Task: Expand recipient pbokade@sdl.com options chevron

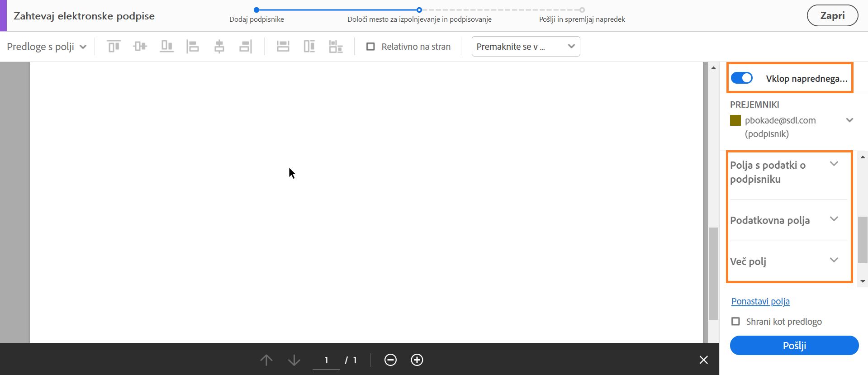Action: (849, 120)
